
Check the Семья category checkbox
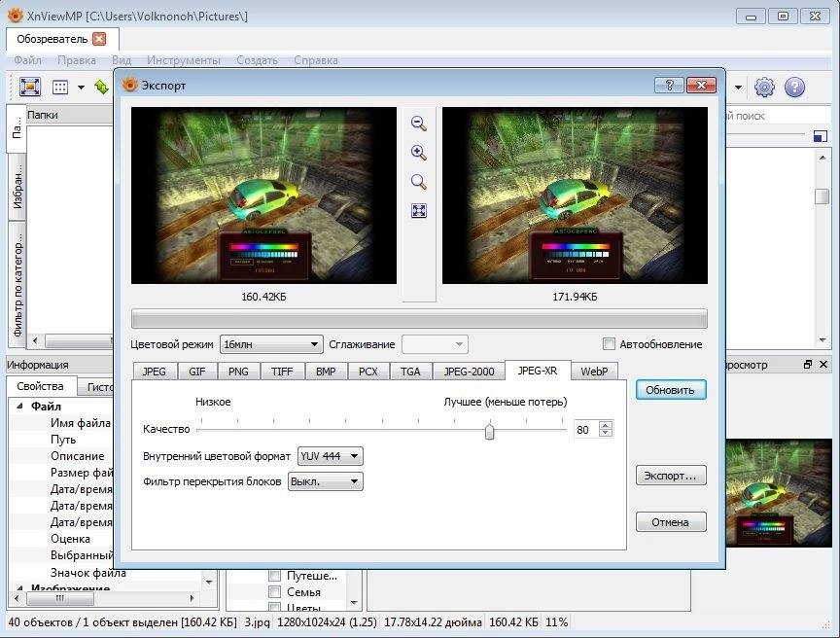pos(274,592)
